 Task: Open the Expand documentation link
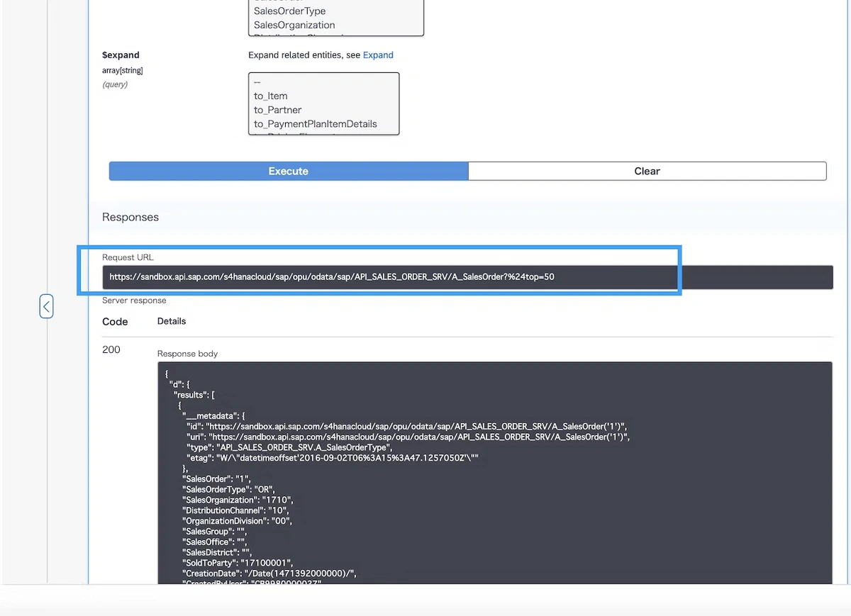pyautogui.click(x=378, y=55)
